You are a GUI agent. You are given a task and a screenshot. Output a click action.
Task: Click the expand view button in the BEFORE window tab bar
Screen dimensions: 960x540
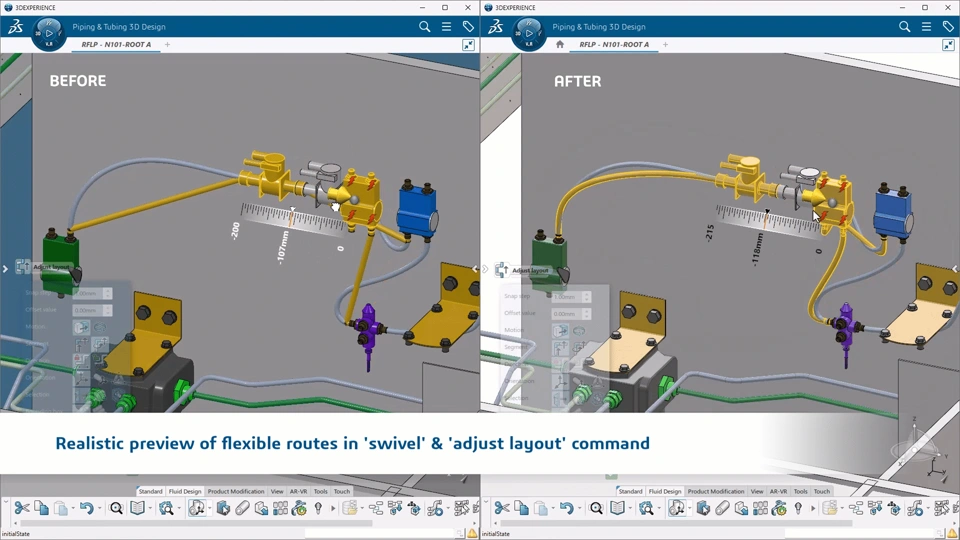click(468, 45)
